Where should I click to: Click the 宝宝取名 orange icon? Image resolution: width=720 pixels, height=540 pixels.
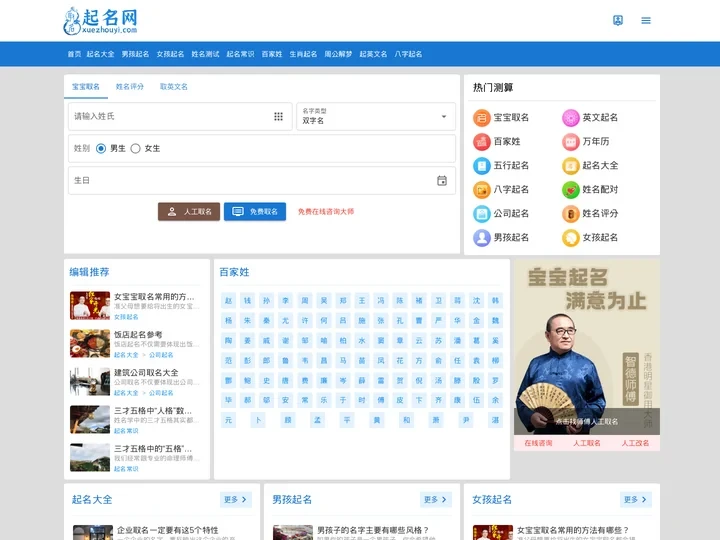482,118
